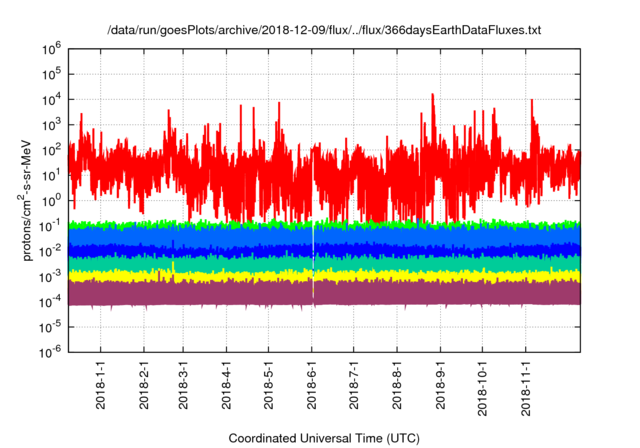Click the 2018-11-1 date label

coord(525,388)
